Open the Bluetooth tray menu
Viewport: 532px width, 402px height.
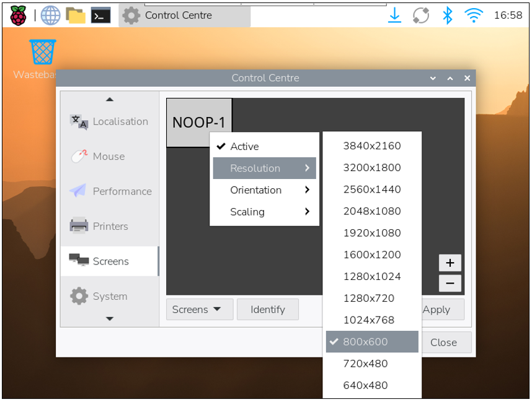[448, 15]
